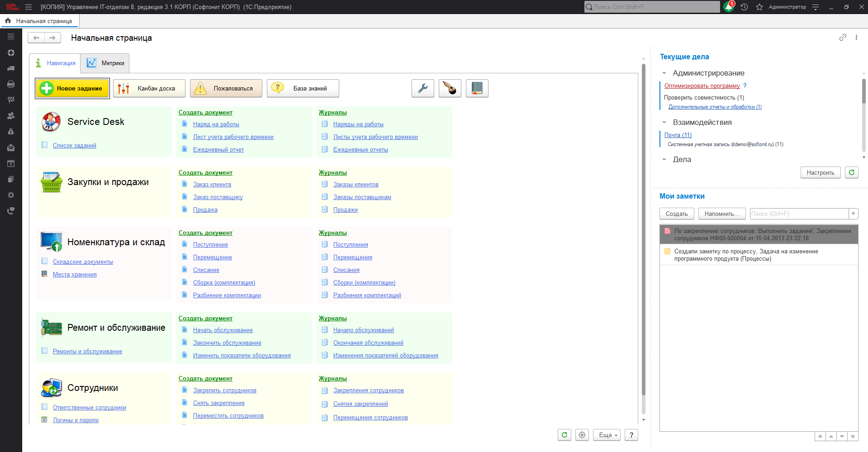Open the history clock icon

[744, 7]
